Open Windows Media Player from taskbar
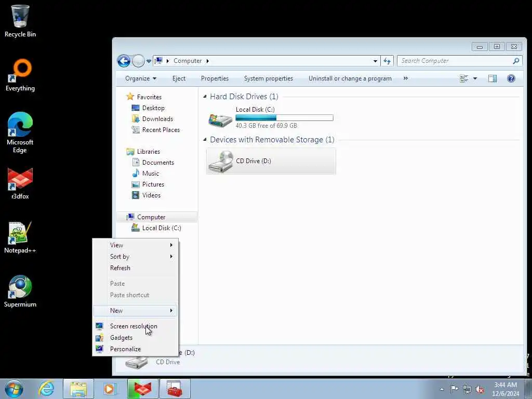The height and width of the screenshot is (399, 532). click(110, 389)
